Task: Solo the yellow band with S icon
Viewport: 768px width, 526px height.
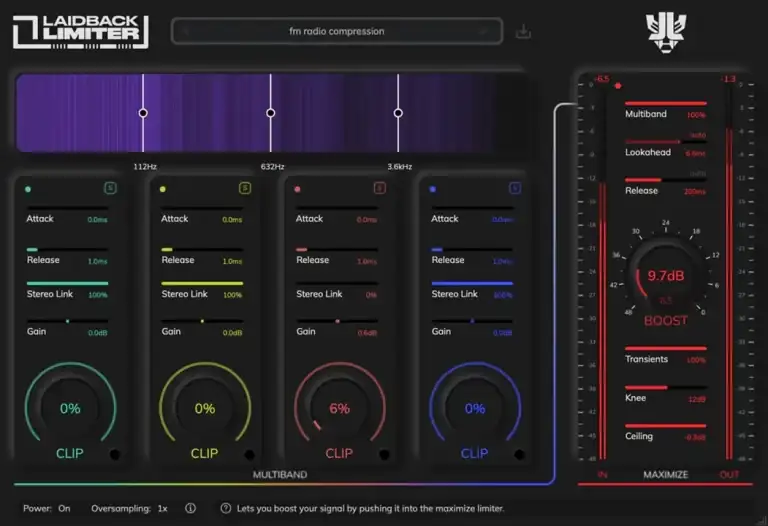Action: pyautogui.click(x=245, y=188)
